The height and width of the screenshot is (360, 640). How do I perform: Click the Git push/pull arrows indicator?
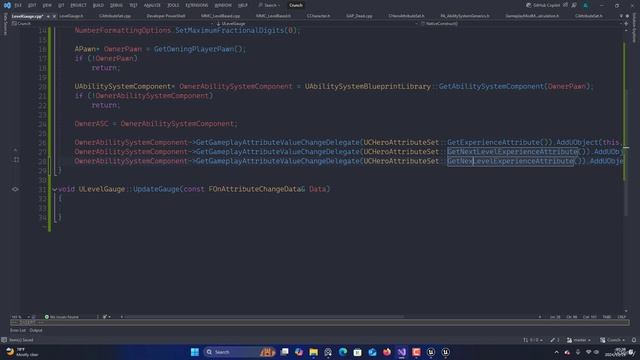(x=533, y=340)
